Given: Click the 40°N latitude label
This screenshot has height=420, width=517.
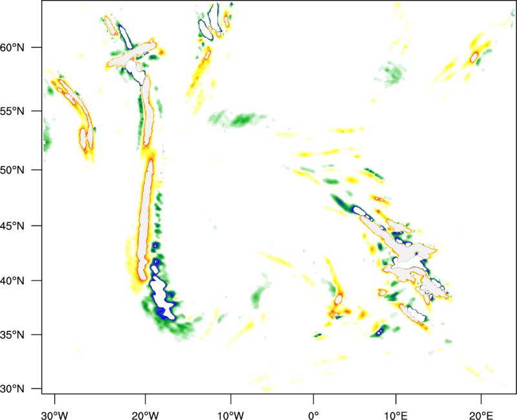Looking at the screenshot, I should click(x=12, y=281).
